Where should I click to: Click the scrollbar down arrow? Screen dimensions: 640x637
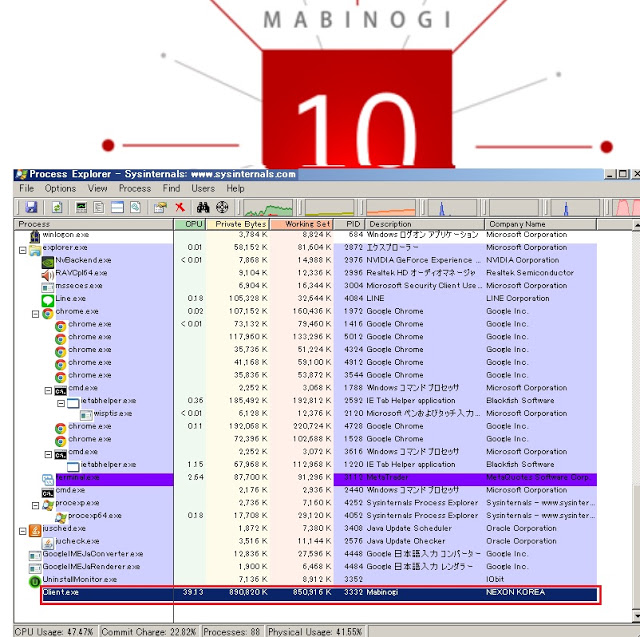tap(636, 615)
